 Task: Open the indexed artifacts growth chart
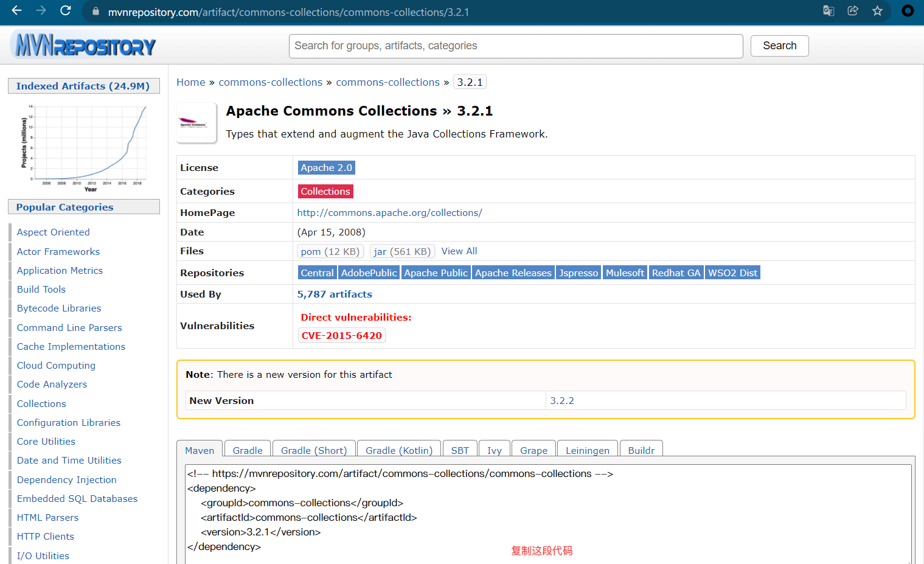(x=84, y=148)
